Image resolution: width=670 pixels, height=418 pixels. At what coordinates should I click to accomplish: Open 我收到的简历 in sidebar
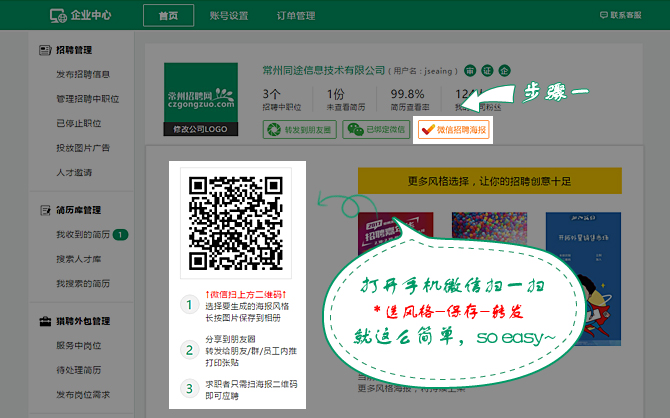pos(83,235)
